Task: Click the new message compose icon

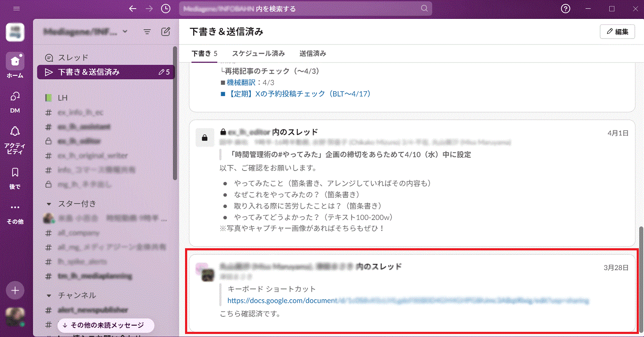Action: [x=165, y=31]
